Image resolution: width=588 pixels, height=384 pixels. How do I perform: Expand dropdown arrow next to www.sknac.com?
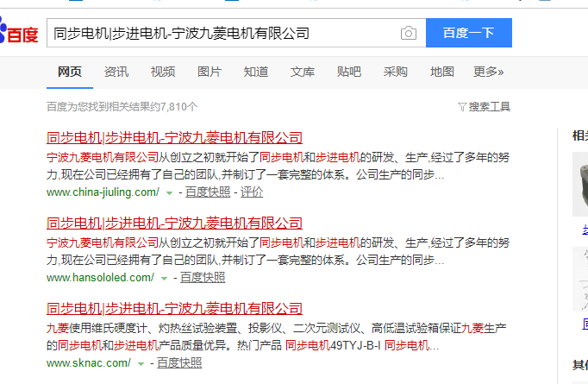(141, 364)
